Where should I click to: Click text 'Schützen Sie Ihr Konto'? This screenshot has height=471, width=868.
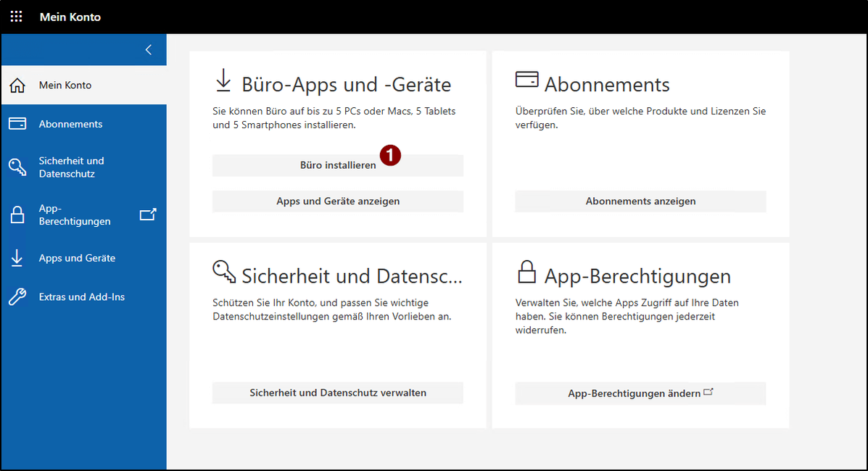point(332,310)
